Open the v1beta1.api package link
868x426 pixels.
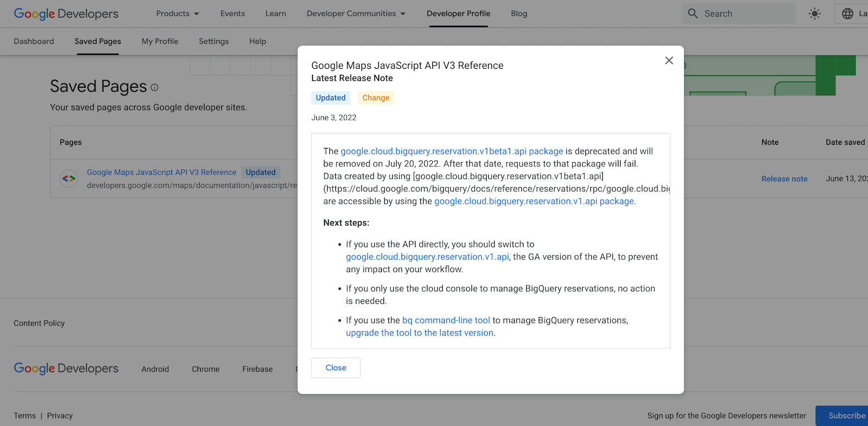(x=451, y=151)
